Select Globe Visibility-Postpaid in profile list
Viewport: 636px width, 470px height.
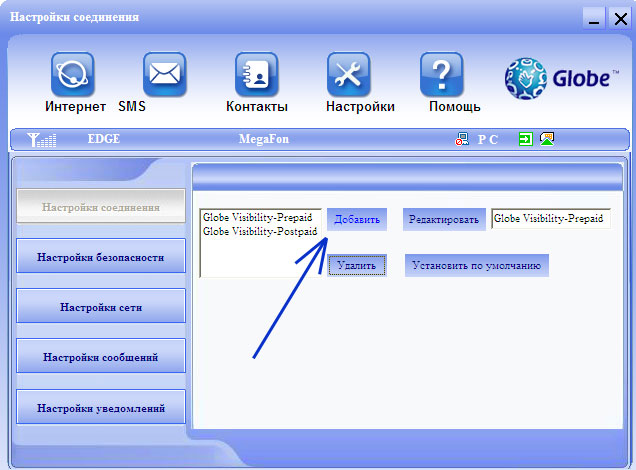pos(260,231)
